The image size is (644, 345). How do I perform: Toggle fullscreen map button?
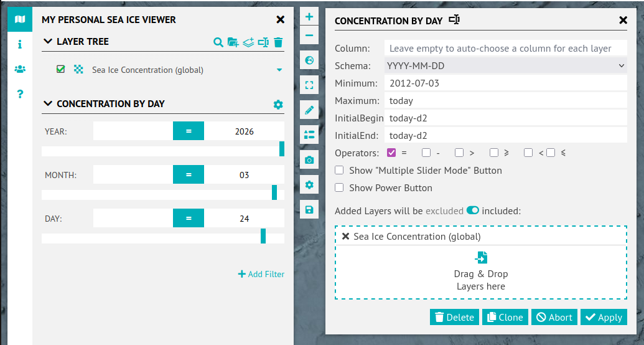tap(309, 85)
